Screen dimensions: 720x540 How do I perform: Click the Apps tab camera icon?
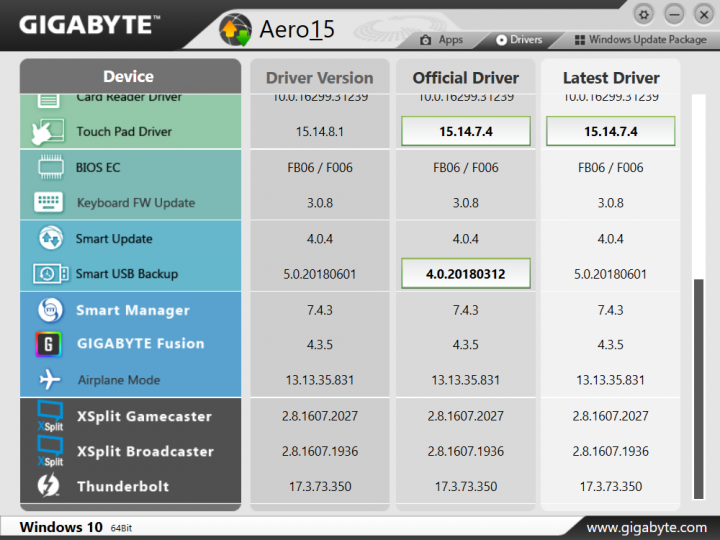[x=426, y=40]
